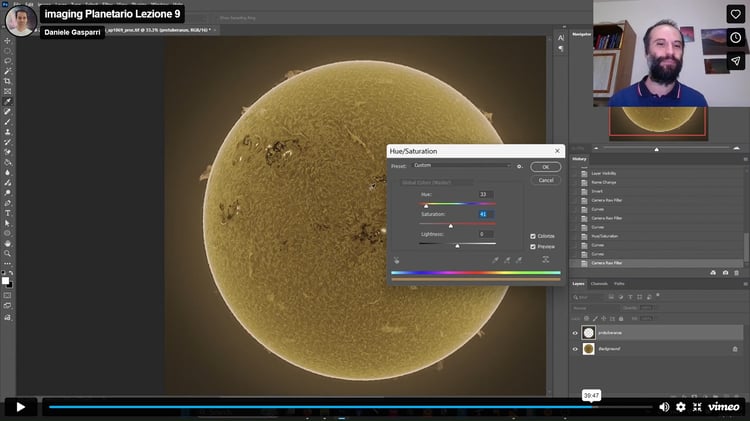Open Vimeo settings gear menu
This screenshot has width=750, height=421.
(681, 407)
